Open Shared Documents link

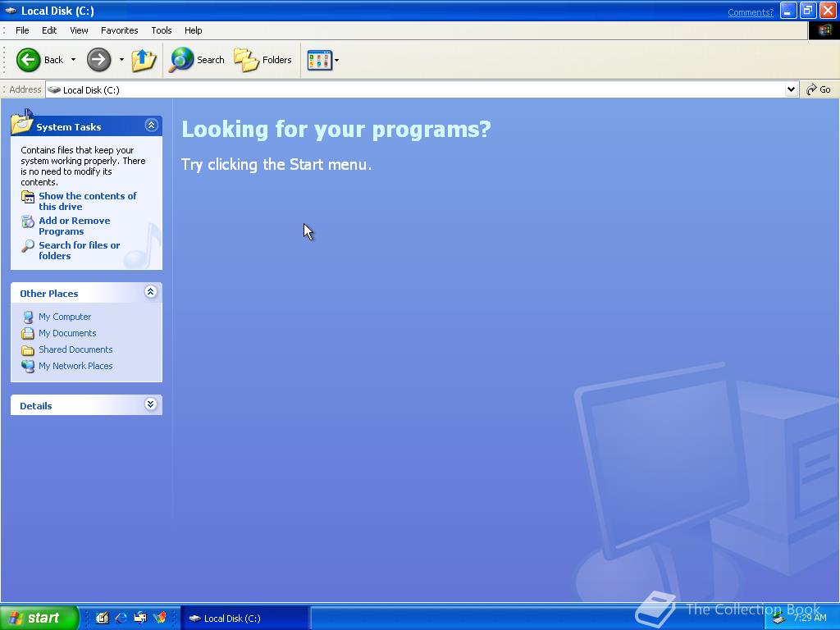pyautogui.click(x=75, y=349)
